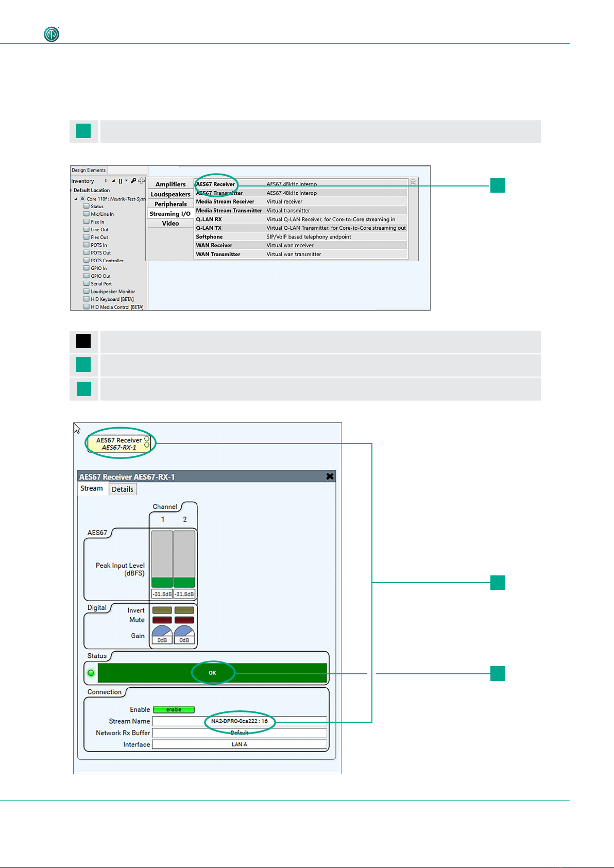Open the Interface LAN A dropdown
This screenshot has height=868, width=614.
point(239,744)
